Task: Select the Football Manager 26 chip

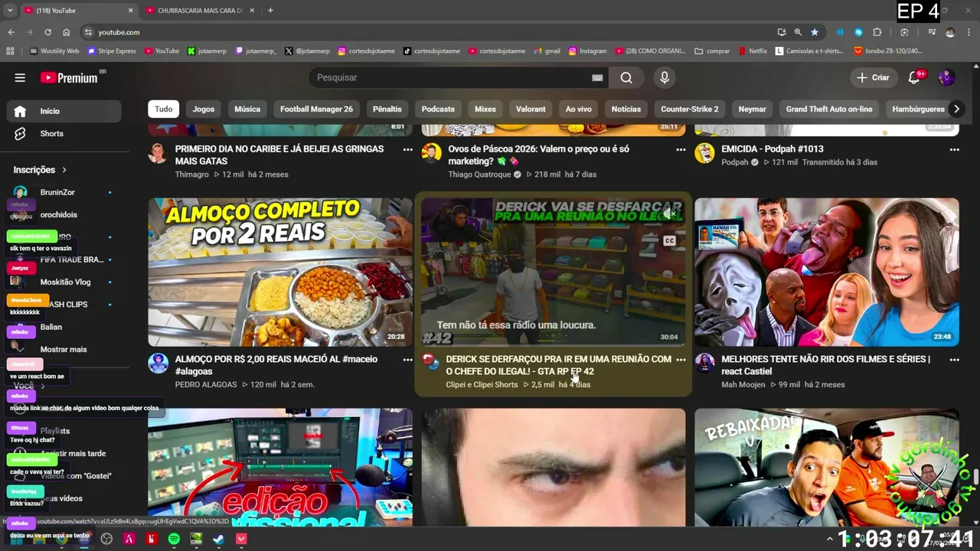Action: [316, 109]
